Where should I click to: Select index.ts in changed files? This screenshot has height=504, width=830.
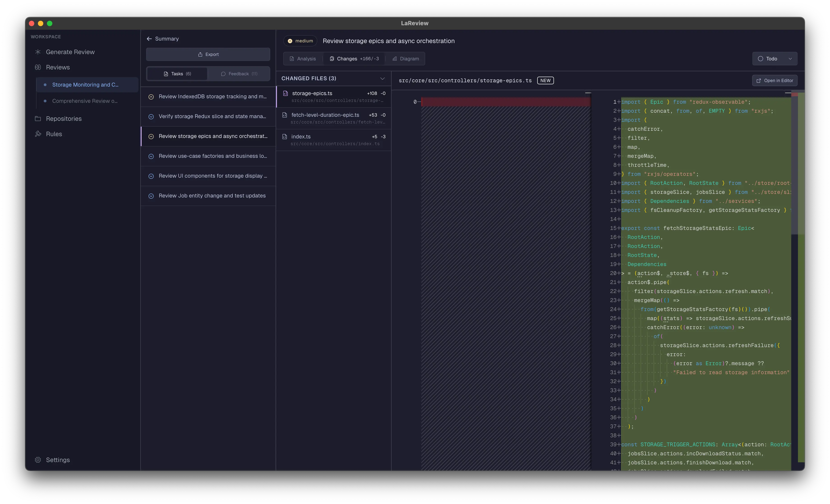click(x=334, y=140)
